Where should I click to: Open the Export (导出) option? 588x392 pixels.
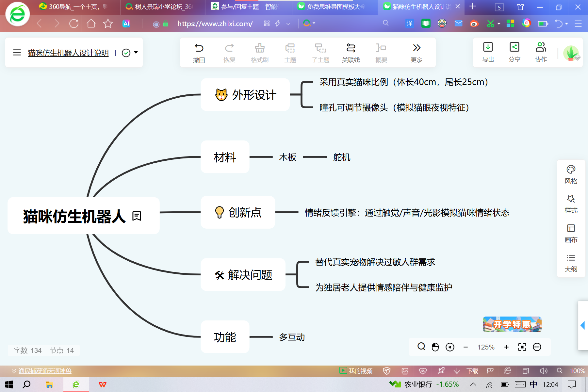point(488,52)
